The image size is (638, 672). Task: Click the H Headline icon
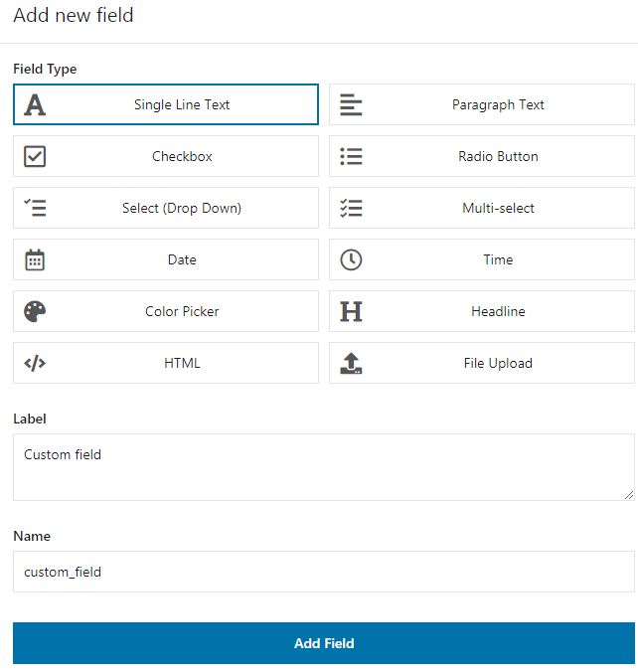[351, 311]
